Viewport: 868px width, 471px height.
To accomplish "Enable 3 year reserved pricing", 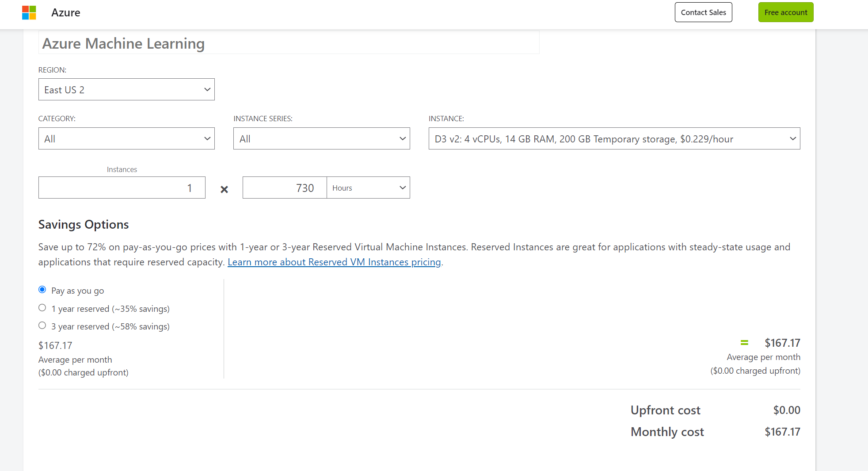I will (x=42, y=325).
